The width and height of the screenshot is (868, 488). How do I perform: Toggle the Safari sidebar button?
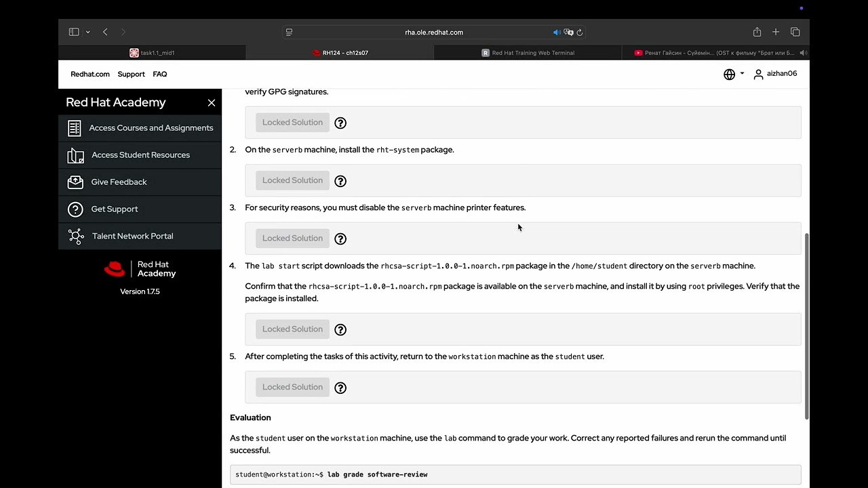[74, 32]
